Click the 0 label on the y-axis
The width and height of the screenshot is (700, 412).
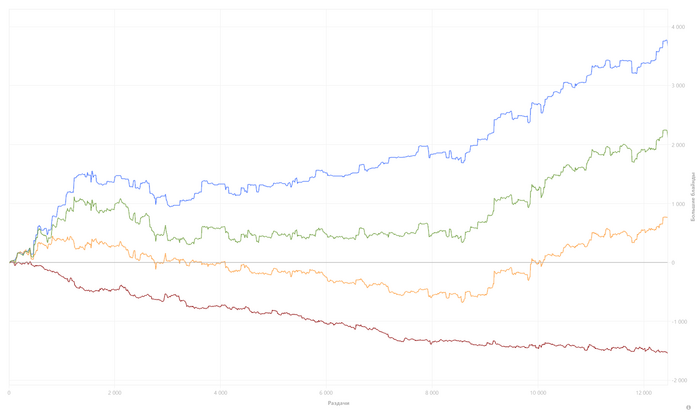(x=674, y=263)
